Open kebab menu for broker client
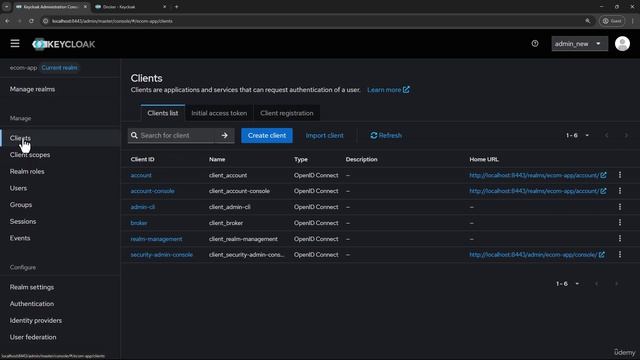640x360 pixels. [x=620, y=223]
